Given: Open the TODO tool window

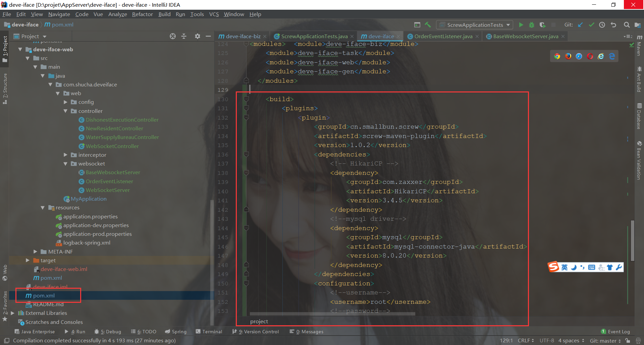Looking at the screenshot, I should pos(146,331).
